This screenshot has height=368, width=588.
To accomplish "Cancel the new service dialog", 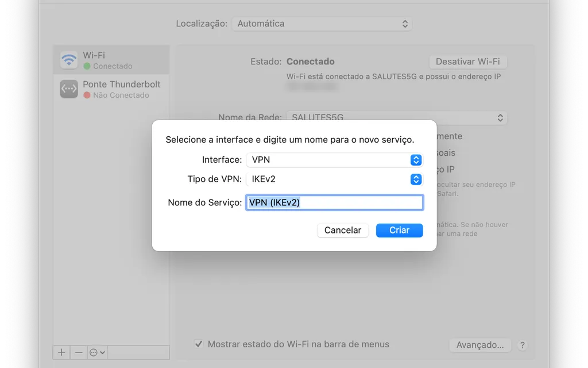I will coord(343,230).
